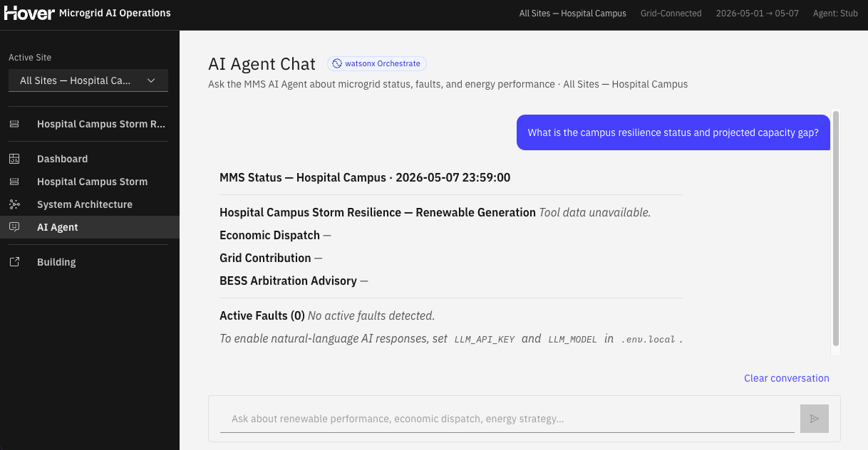Click the Ask the MMS AI Agent subtitle
868x450 pixels.
[x=448, y=84]
